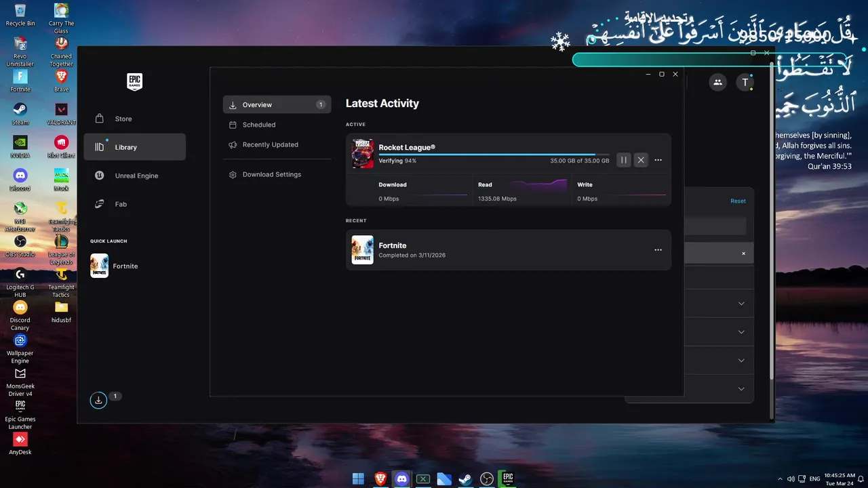Viewport: 868px width, 488px height.
Task: Open Chained Together desktop icon
Action: [61, 52]
